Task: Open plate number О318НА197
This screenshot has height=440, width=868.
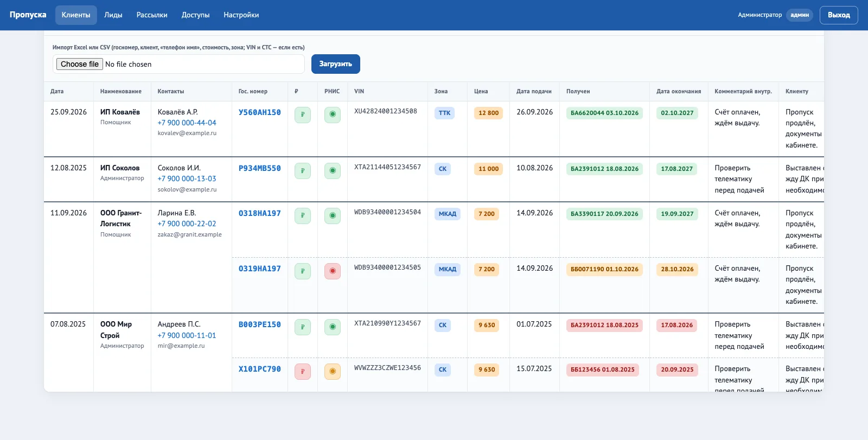Action: 260,213
